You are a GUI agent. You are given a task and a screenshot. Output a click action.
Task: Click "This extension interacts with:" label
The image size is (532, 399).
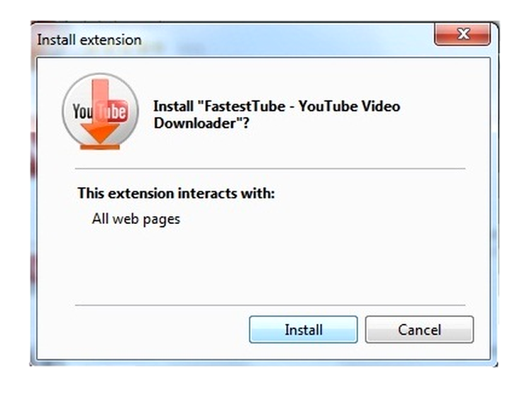point(176,193)
